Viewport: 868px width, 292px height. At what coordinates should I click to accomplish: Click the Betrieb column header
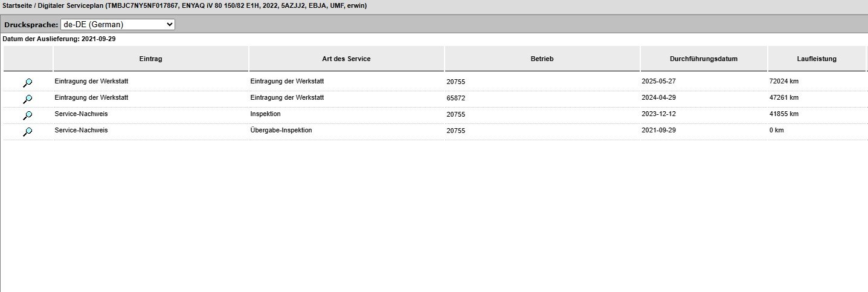click(542, 59)
